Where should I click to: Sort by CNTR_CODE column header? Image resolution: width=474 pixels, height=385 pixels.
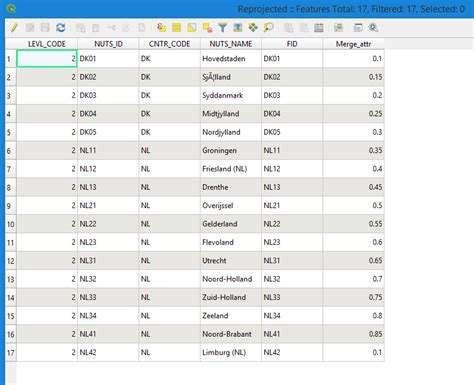point(170,44)
